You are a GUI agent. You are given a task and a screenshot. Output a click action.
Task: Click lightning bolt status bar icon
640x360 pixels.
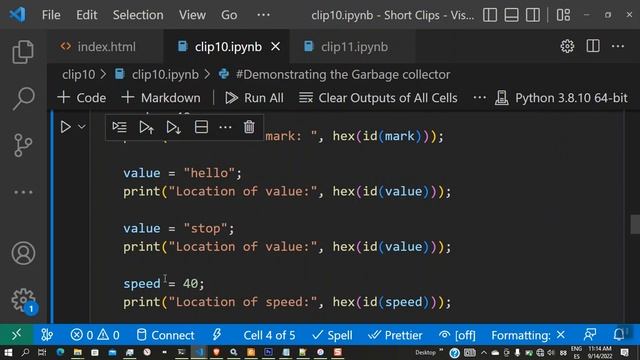point(217,335)
